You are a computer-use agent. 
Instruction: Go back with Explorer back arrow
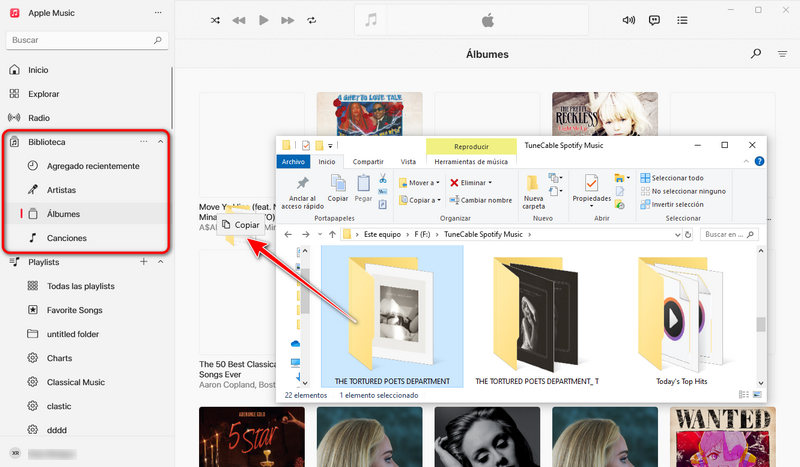tap(288, 234)
